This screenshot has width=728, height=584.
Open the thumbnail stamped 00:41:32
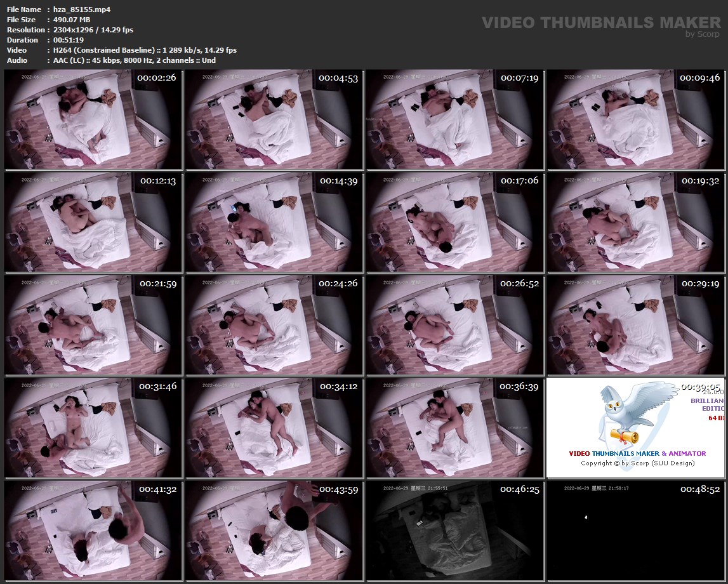(x=93, y=531)
